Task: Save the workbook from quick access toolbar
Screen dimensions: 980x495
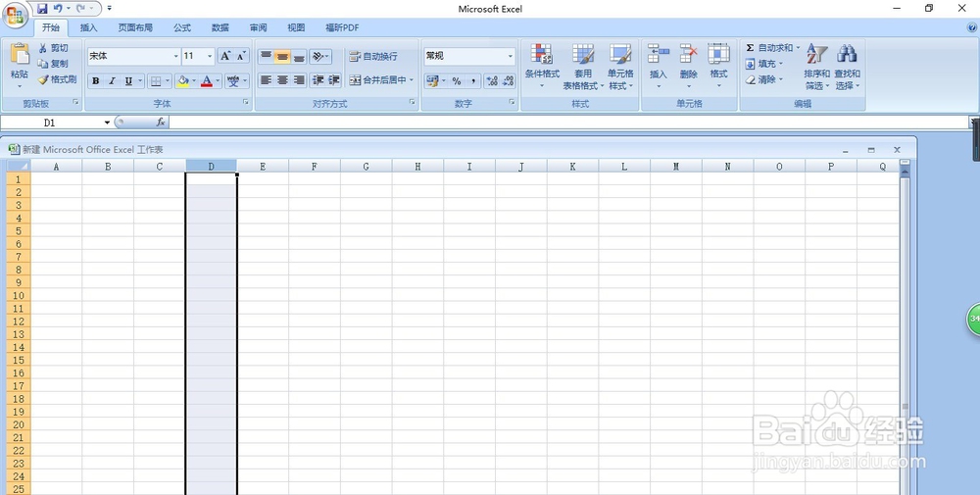Action: pyautogui.click(x=42, y=9)
